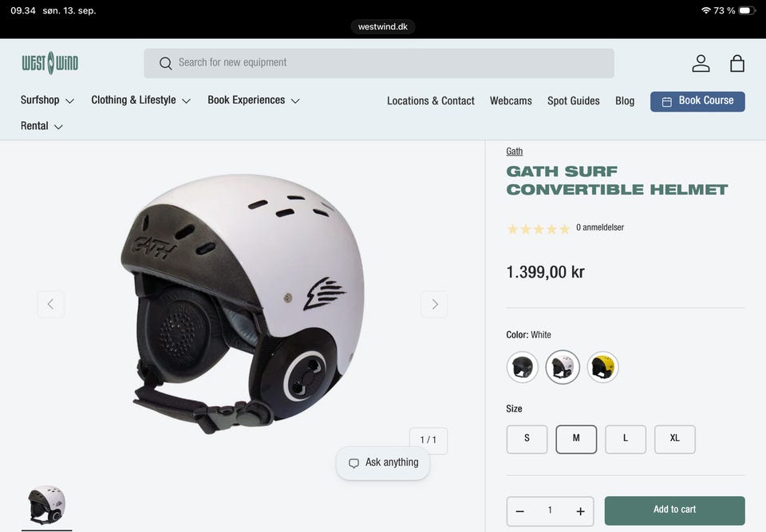Tap the battery status icon
The height and width of the screenshot is (532, 766).
pos(747,10)
